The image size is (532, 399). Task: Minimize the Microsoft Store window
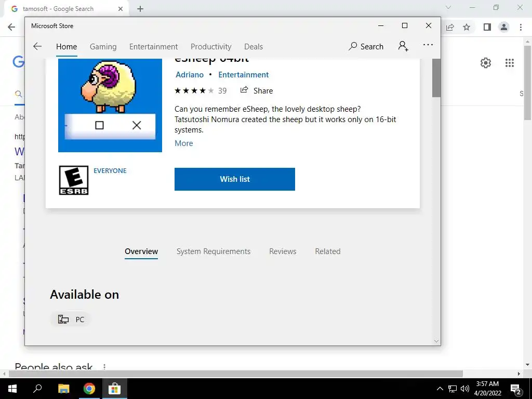click(381, 26)
